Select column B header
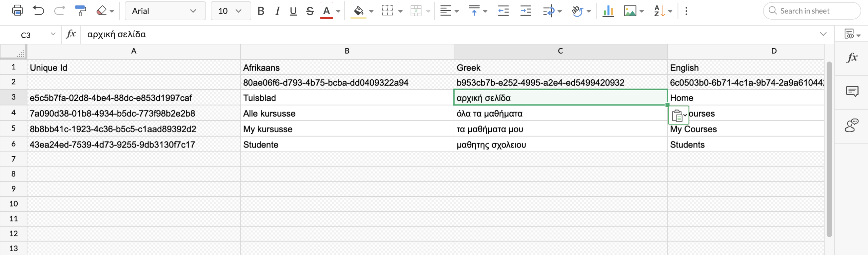The width and height of the screenshot is (868, 255). pyautogui.click(x=347, y=51)
